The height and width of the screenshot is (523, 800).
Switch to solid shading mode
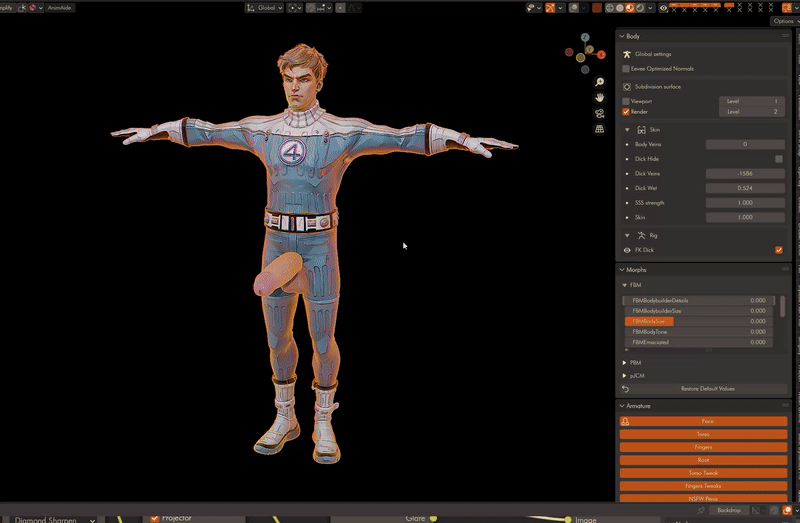point(620,8)
